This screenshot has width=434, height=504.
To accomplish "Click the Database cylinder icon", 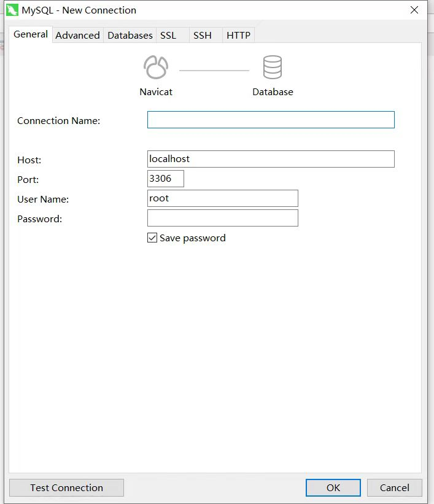I will 273,67.
